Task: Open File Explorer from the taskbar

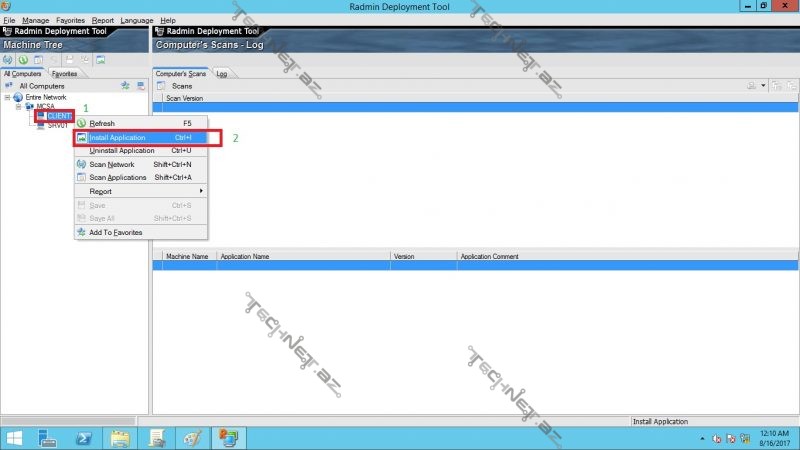Action: (x=120, y=437)
